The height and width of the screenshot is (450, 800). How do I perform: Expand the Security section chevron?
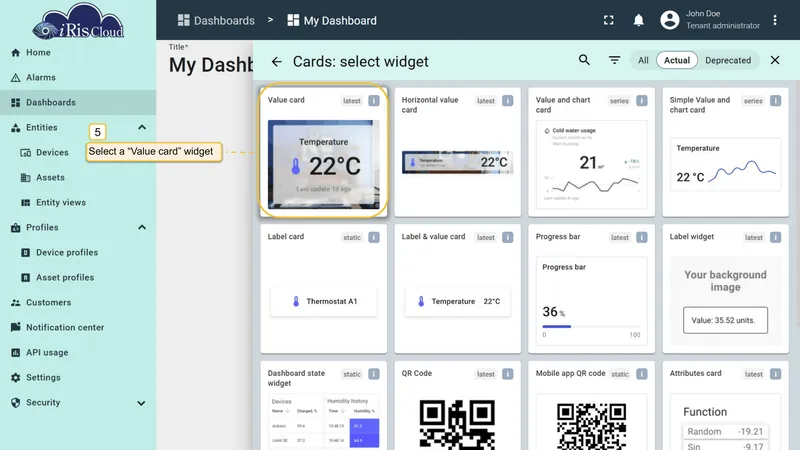click(x=141, y=403)
